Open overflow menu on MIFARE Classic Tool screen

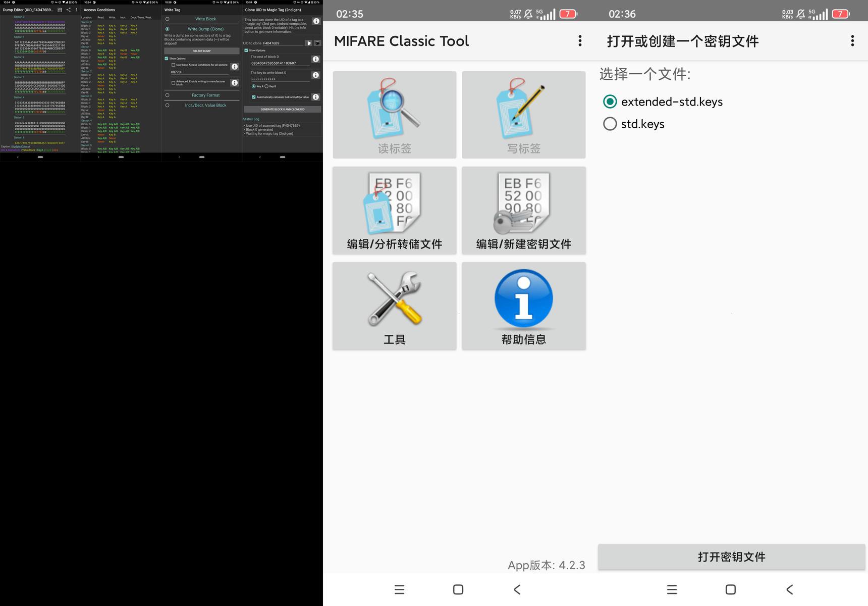(x=580, y=41)
